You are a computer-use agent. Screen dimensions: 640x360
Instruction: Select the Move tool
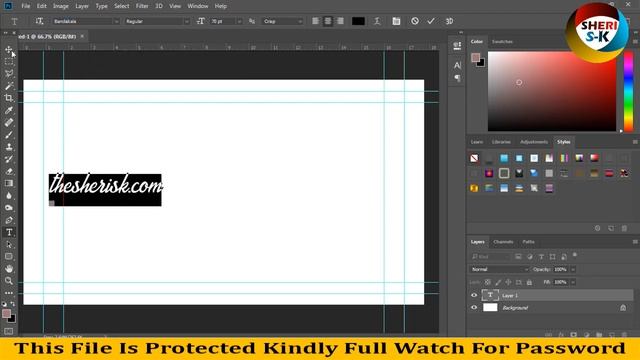click(x=9, y=49)
